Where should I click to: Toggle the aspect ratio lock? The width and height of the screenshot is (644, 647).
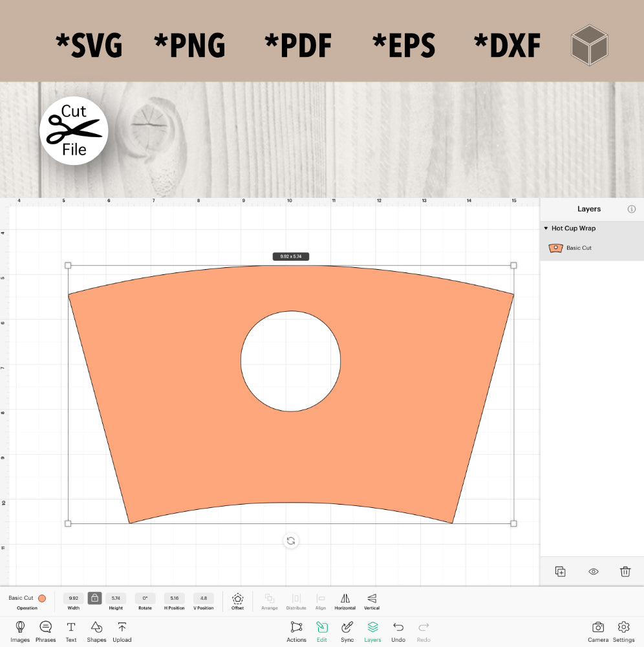pos(94,598)
